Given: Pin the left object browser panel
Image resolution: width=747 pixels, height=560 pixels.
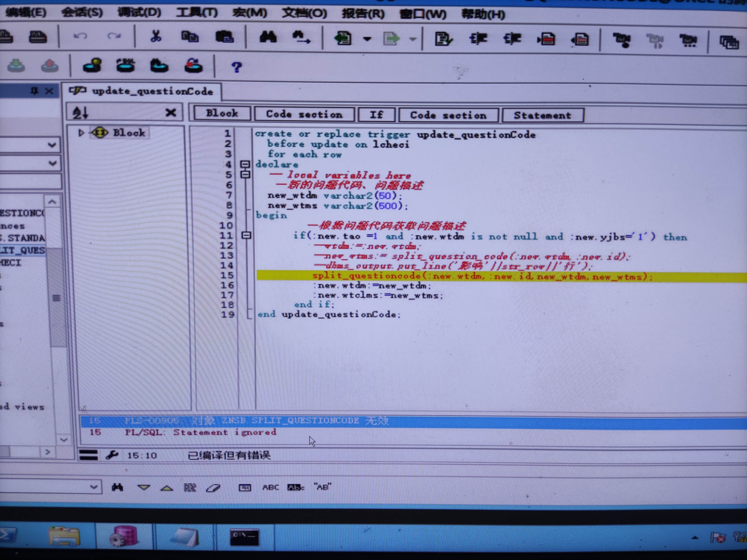Looking at the screenshot, I should [34, 91].
